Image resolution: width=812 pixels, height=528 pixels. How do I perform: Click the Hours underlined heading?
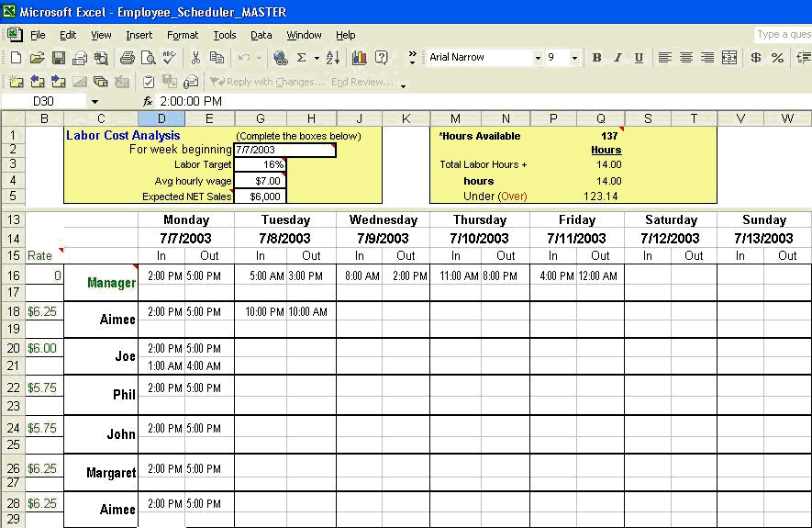click(x=606, y=151)
